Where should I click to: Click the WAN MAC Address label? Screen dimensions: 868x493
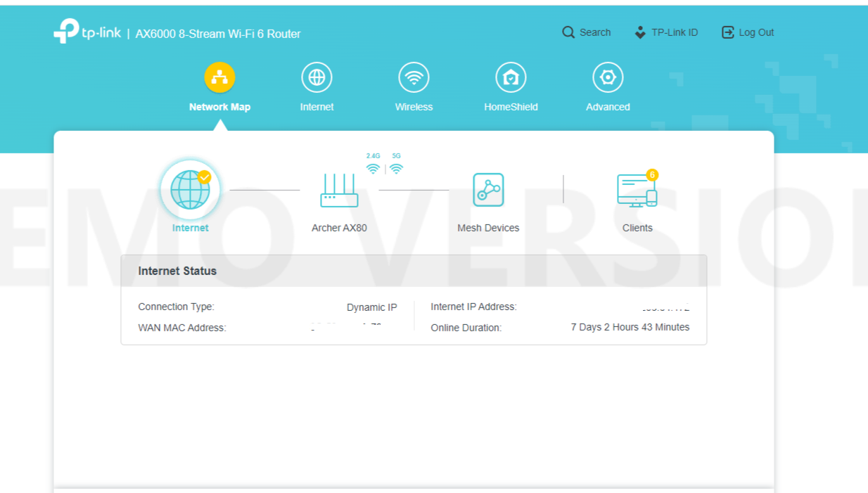tap(182, 328)
